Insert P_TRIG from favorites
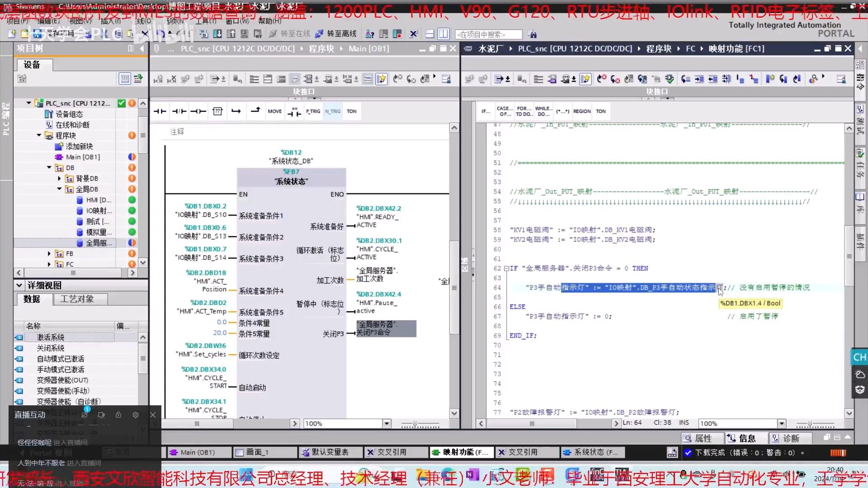868x488 pixels. [313, 111]
